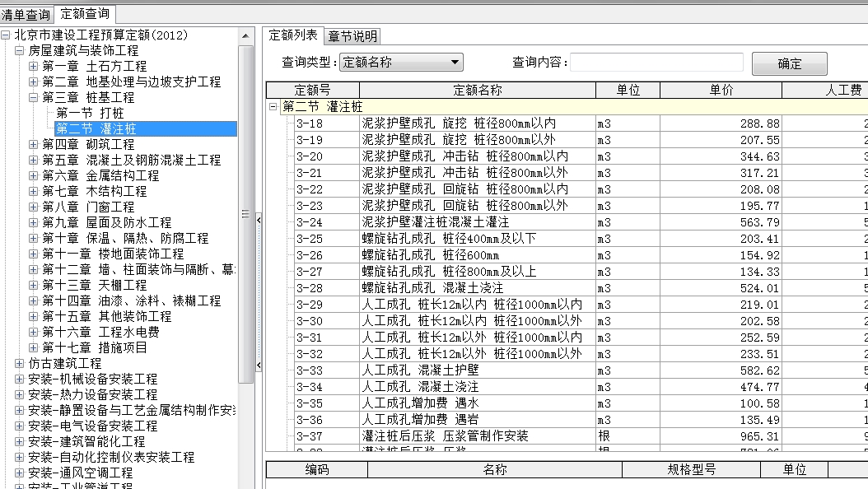This screenshot has height=489, width=868.
Task: Select quota row 3-18
Action: (x=581, y=123)
